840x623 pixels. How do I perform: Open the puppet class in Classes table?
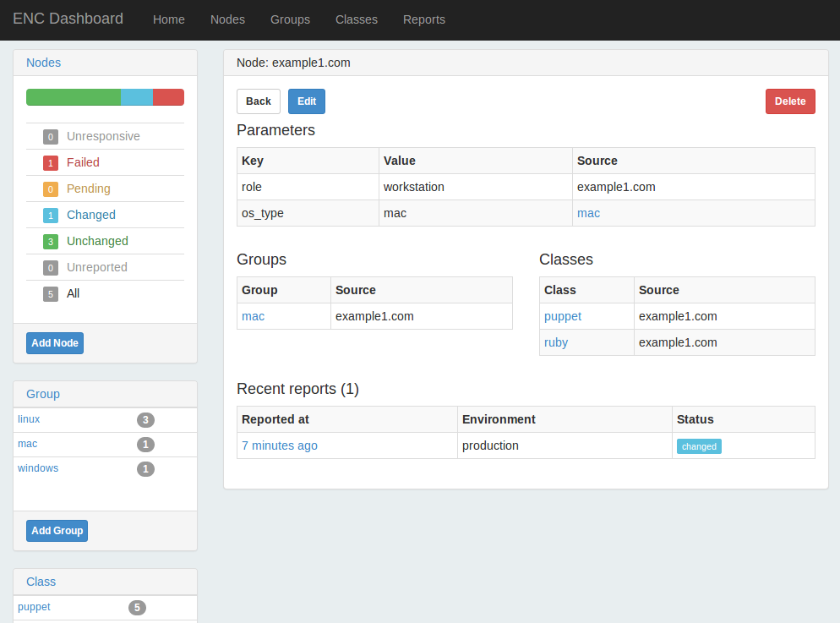coord(563,316)
